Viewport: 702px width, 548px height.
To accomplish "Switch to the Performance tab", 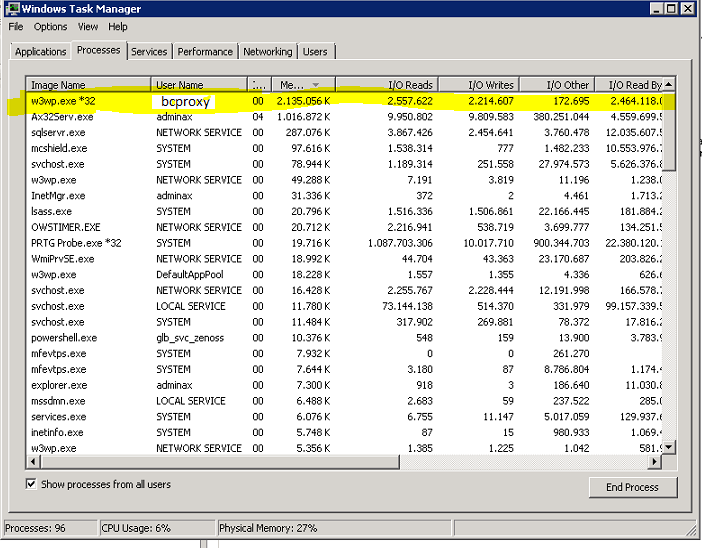I will tap(205, 51).
